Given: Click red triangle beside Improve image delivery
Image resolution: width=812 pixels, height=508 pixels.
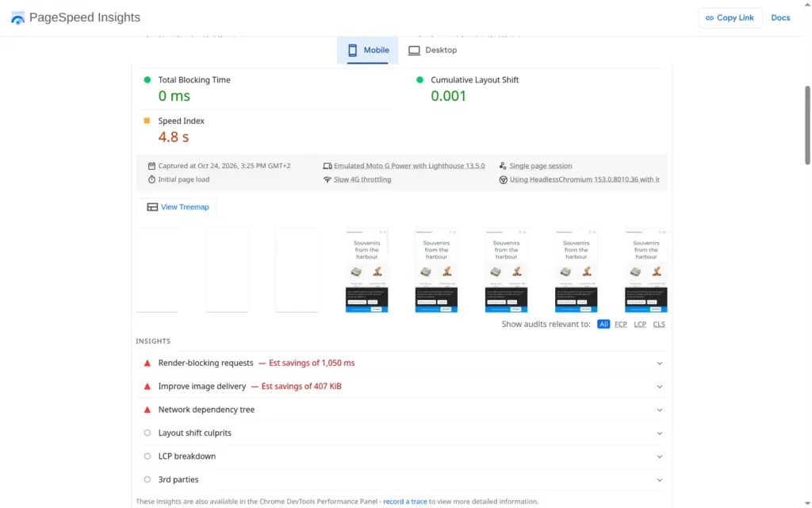Looking at the screenshot, I should click(x=147, y=387).
